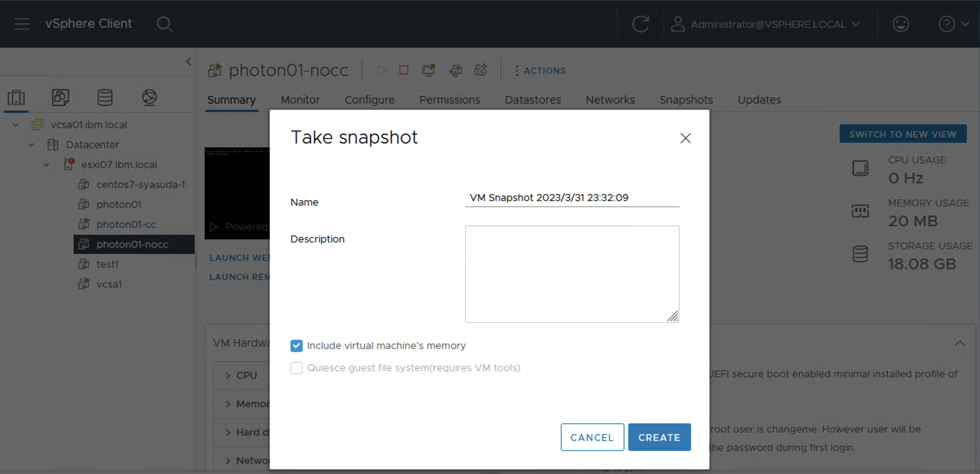Open the hamburger navigation menu
The image size is (980, 474).
(x=22, y=24)
